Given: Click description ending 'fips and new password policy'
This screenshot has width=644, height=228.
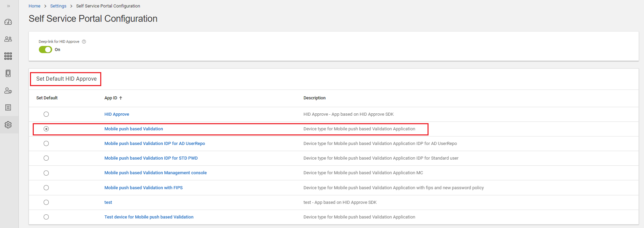Looking at the screenshot, I should tap(393, 188).
